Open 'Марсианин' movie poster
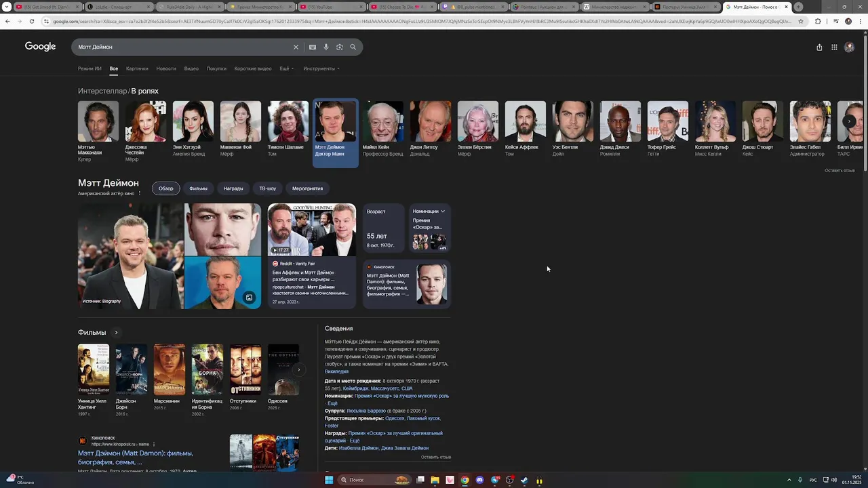Viewport: 868px width, 488px height. (x=170, y=369)
